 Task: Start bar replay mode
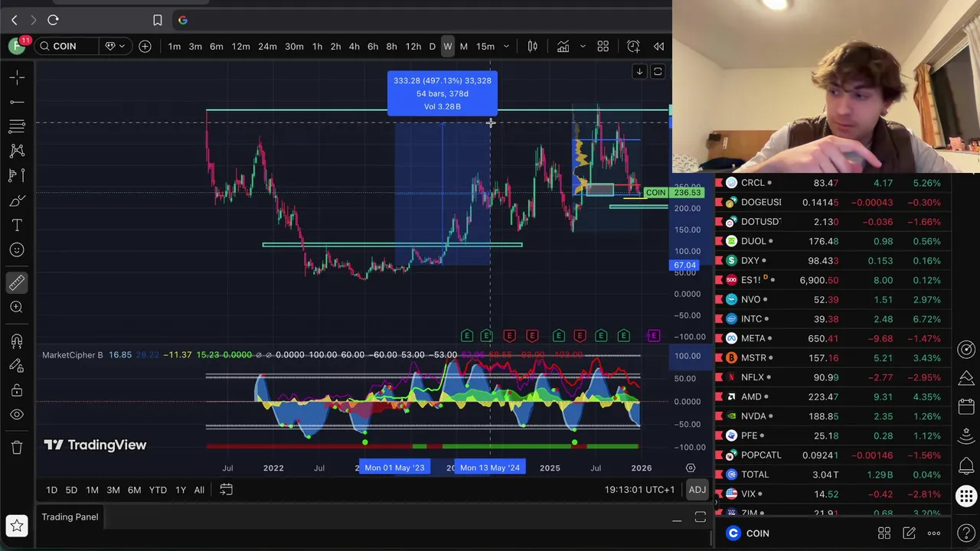[658, 47]
